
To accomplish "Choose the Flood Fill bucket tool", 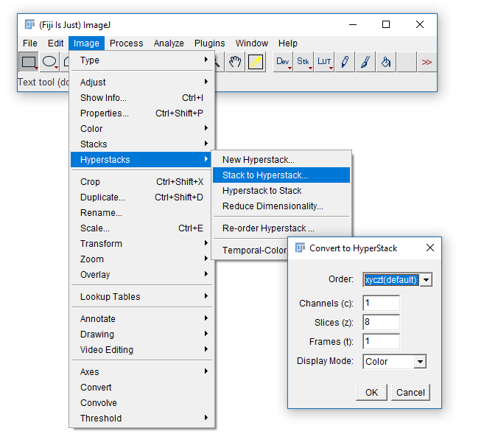I will tap(386, 62).
